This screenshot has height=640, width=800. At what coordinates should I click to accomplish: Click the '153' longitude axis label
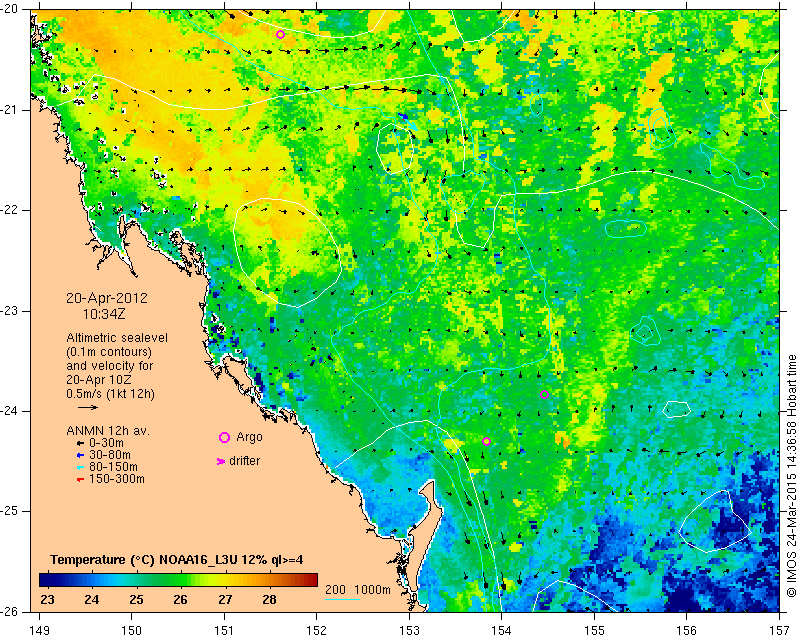click(409, 630)
